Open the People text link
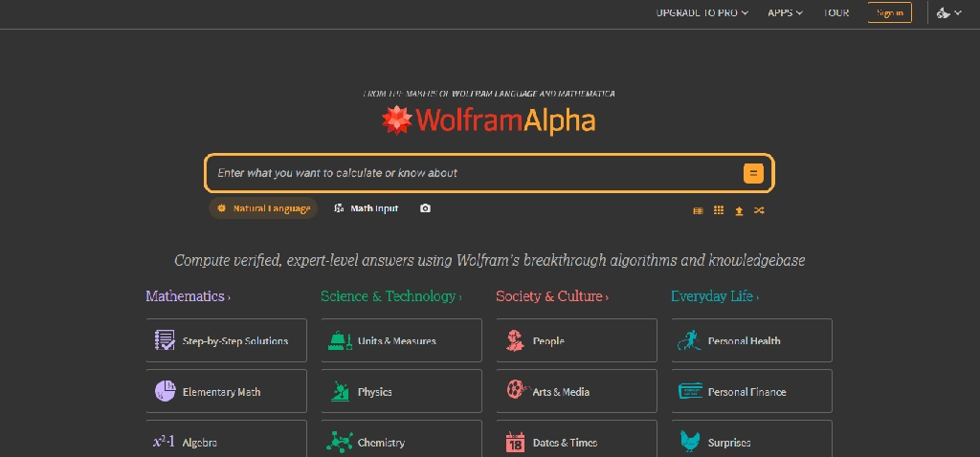The height and width of the screenshot is (457, 980). pyautogui.click(x=548, y=341)
